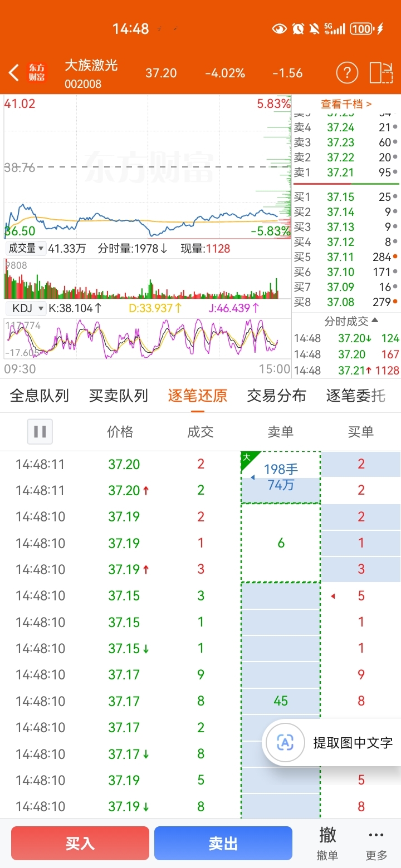Select 卖2 price 37.22 row
Image resolution: width=401 pixels, height=868 pixels.
346,157
